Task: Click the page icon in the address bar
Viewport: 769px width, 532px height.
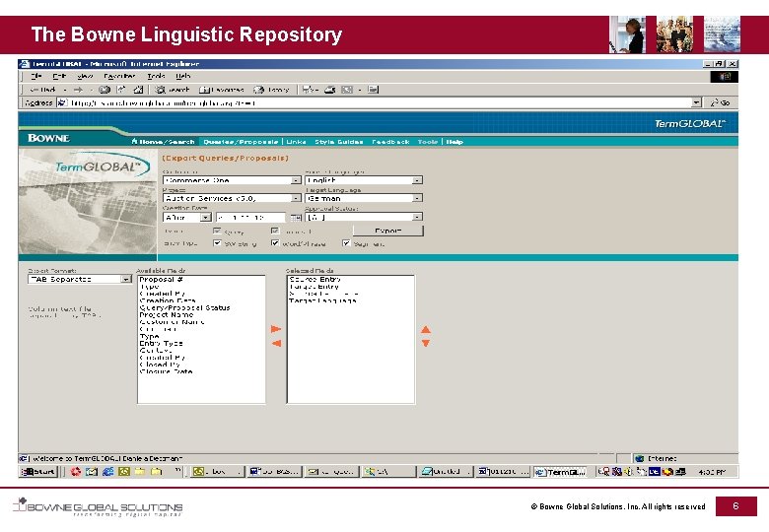Action: [62, 102]
